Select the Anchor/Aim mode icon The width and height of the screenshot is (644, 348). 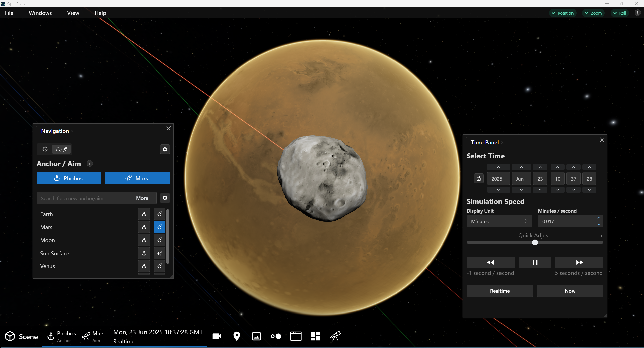[62, 149]
